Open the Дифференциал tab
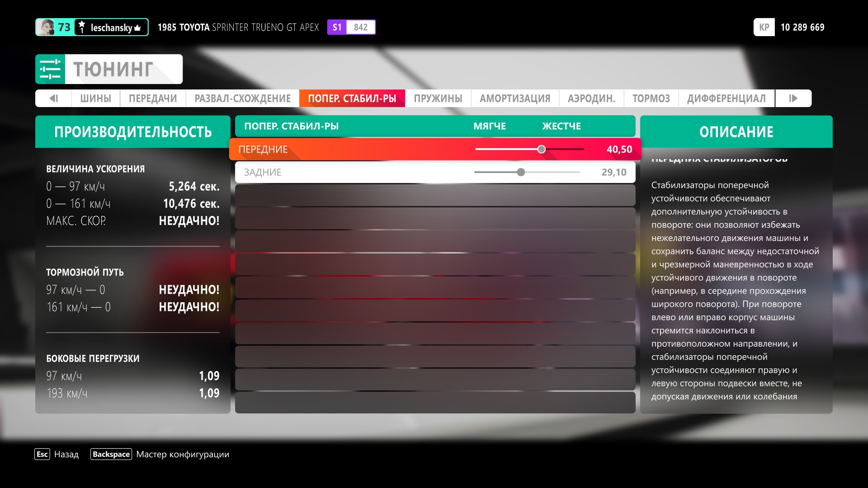The width and height of the screenshot is (868, 488). point(726,99)
